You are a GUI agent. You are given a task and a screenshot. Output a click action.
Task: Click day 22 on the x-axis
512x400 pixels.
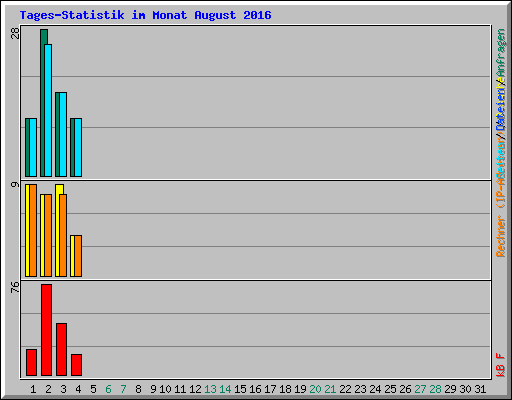[x=345, y=389]
